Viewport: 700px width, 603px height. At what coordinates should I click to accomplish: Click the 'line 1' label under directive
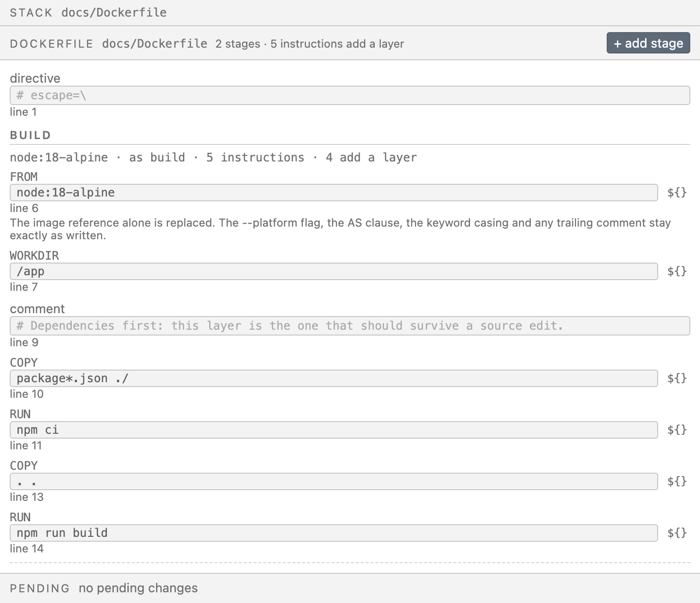23,112
